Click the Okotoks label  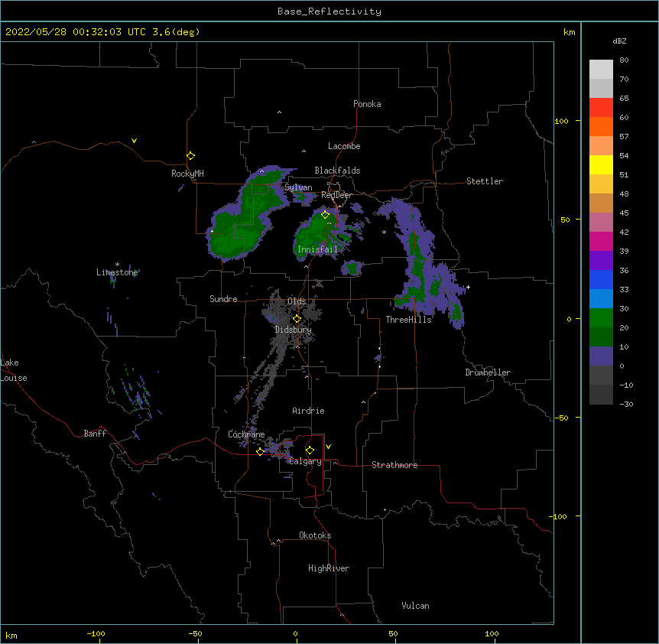tap(315, 535)
